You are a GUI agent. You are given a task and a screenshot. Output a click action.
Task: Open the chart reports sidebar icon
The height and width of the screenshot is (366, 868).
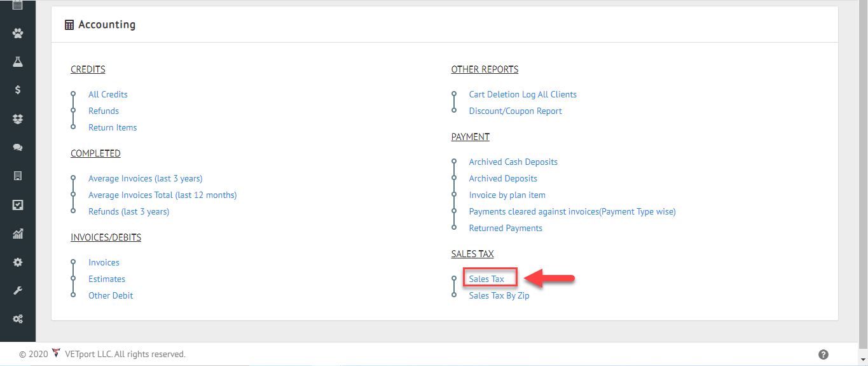point(18,234)
